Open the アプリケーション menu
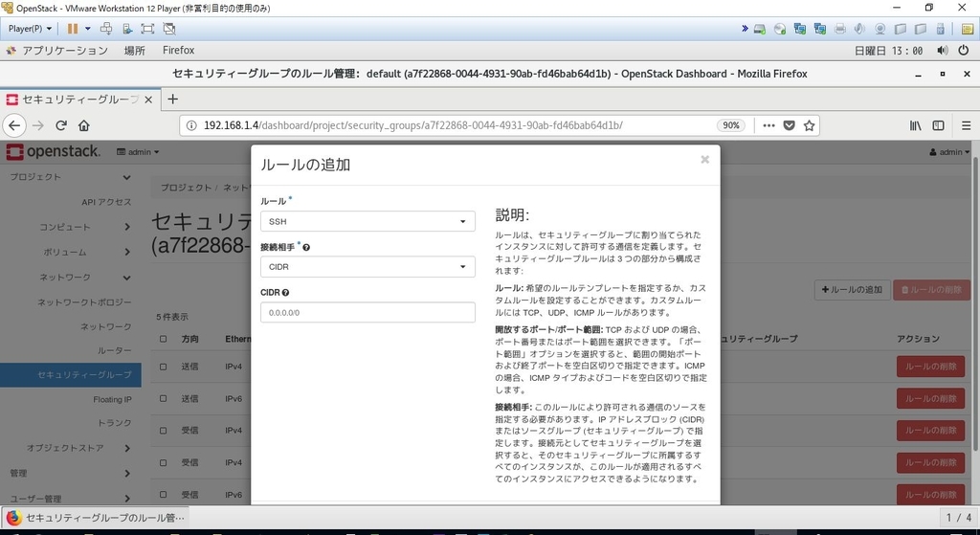The width and height of the screenshot is (980, 535). pyautogui.click(x=65, y=51)
